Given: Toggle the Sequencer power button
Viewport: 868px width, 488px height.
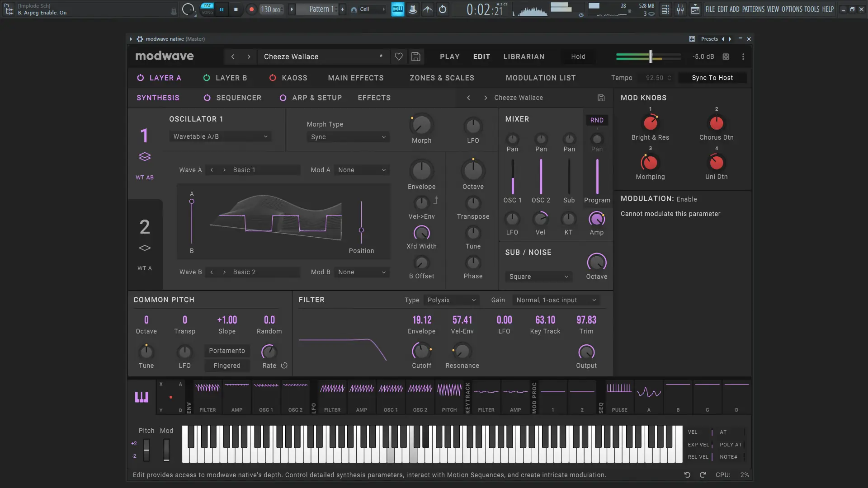Looking at the screenshot, I should click(x=207, y=98).
